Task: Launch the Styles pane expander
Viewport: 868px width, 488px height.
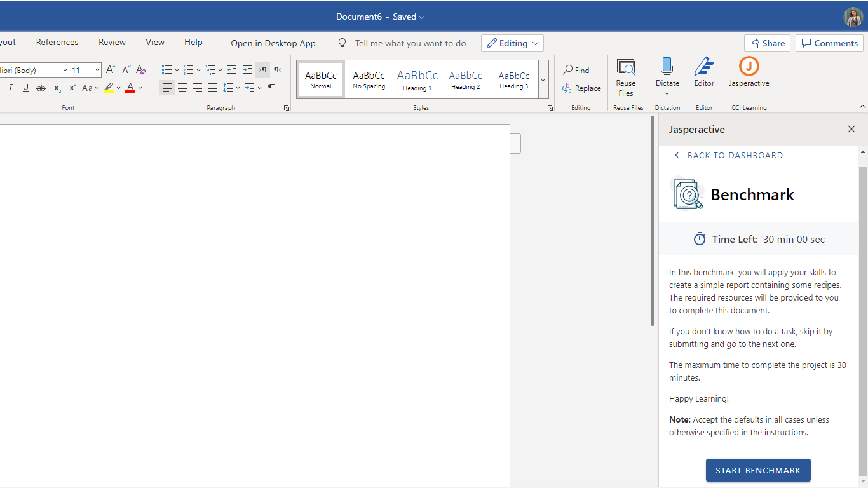Action: [x=550, y=108]
